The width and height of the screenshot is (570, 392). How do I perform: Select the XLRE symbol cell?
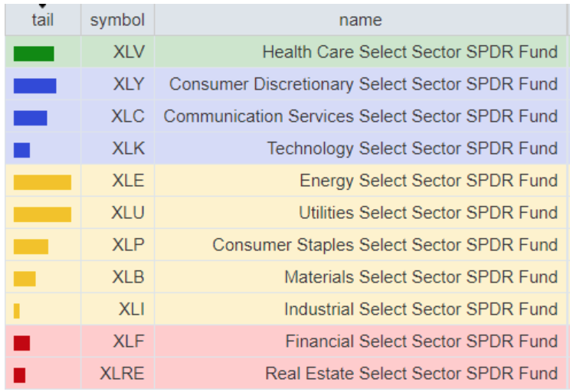(x=122, y=374)
